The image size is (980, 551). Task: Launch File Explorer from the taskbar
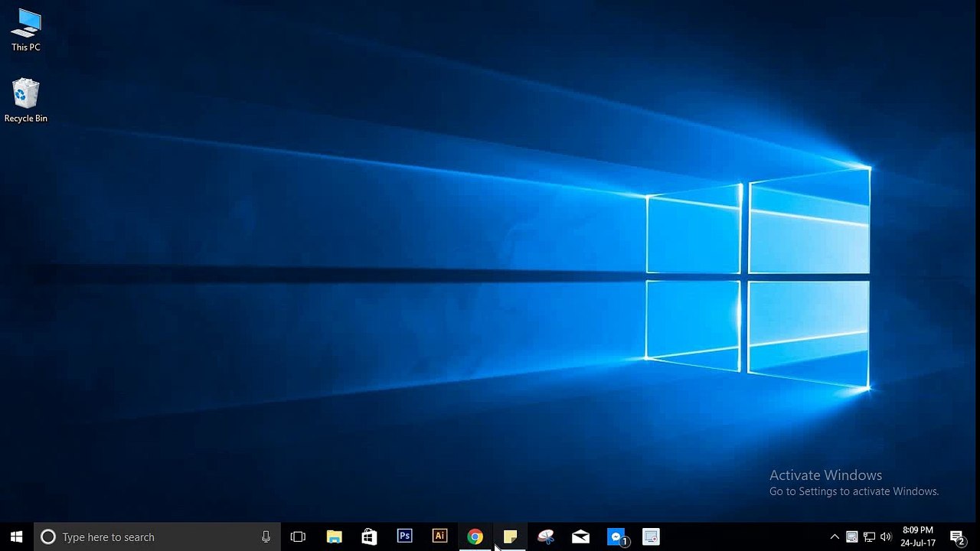point(334,537)
